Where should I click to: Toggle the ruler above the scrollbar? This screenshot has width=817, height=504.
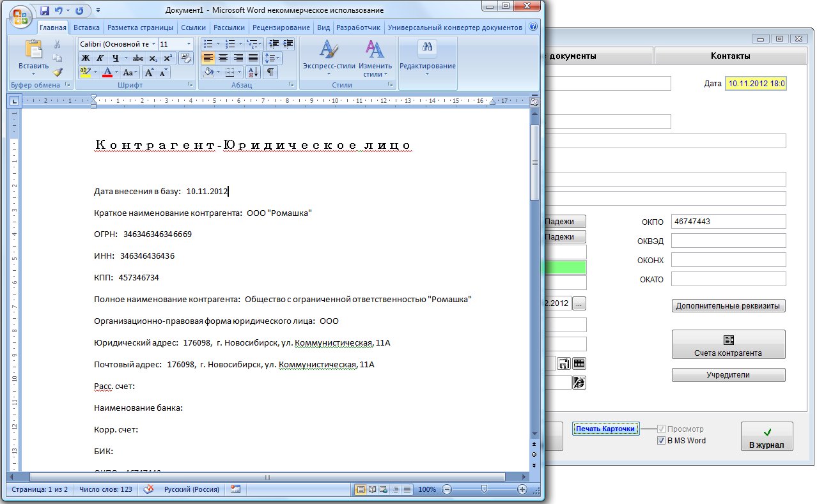click(534, 102)
